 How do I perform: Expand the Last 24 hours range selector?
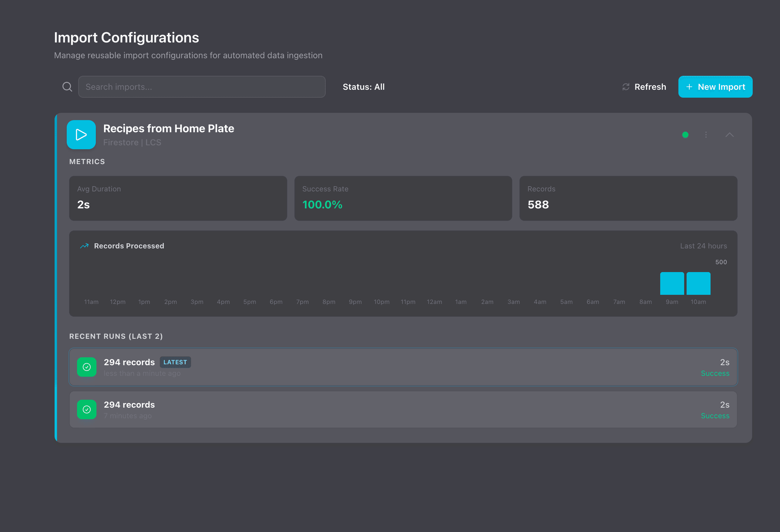click(704, 245)
